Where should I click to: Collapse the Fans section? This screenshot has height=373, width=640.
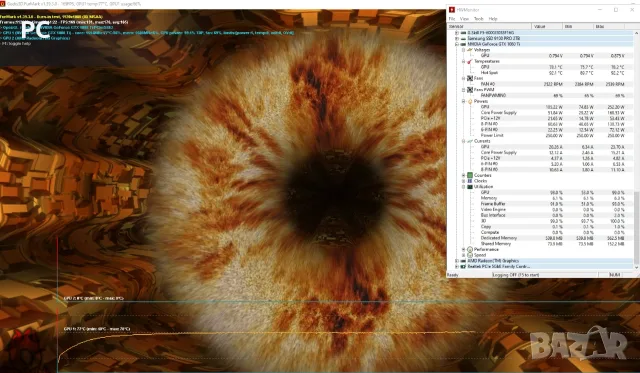coord(464,78)
